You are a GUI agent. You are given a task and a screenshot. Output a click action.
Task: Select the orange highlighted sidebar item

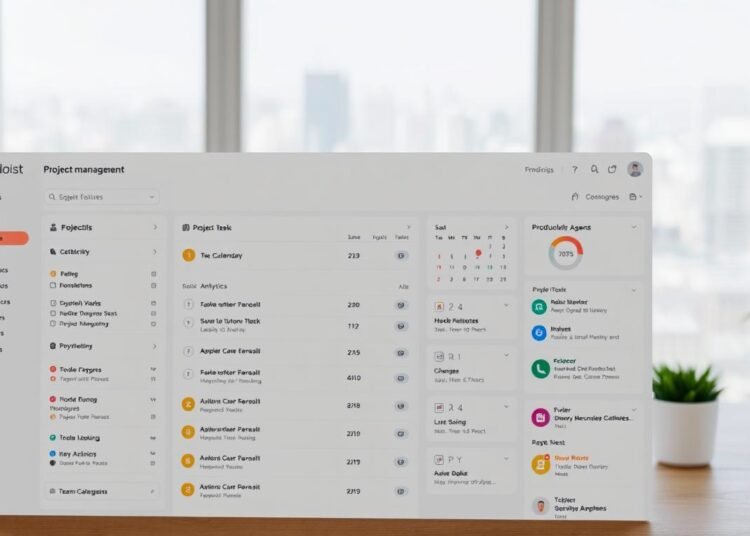pos(14,238)
